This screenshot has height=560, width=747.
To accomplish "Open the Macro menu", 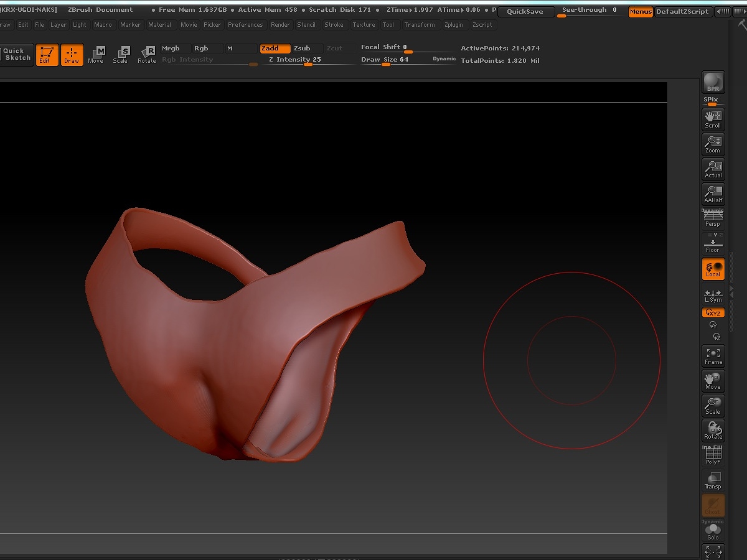I will click(103, 25).
